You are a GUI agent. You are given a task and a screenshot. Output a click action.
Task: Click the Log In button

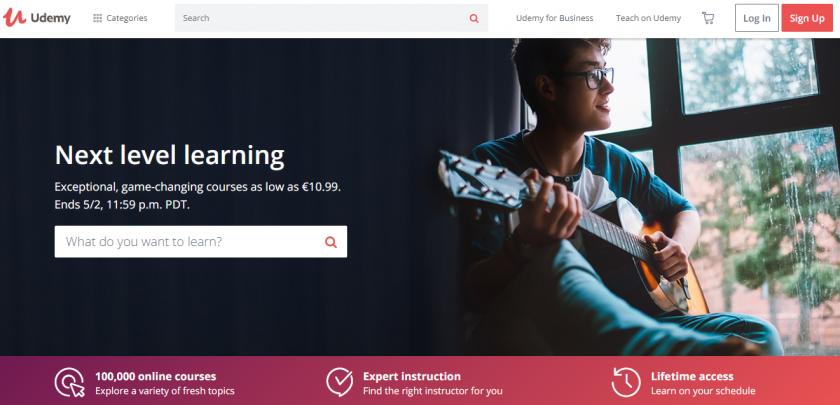point(756,18)
